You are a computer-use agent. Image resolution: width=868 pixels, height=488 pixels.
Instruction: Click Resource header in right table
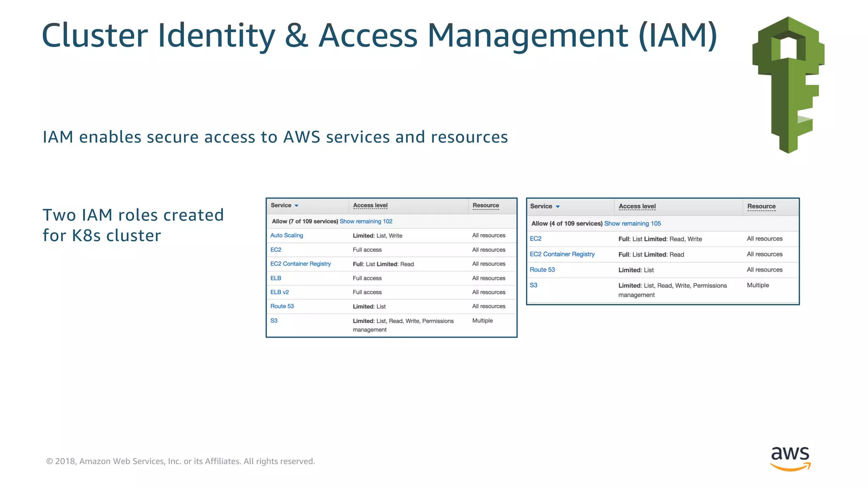pyautogui.click(x=761, y=206)
